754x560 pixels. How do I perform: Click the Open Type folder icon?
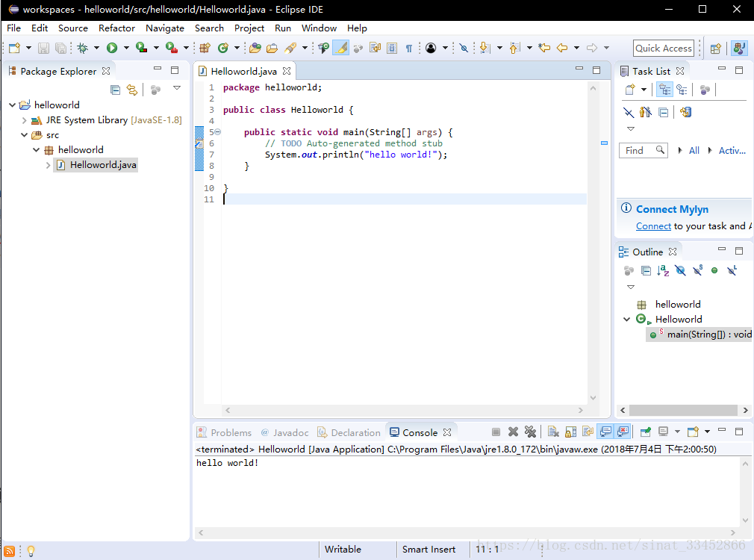tap(255, 48)
